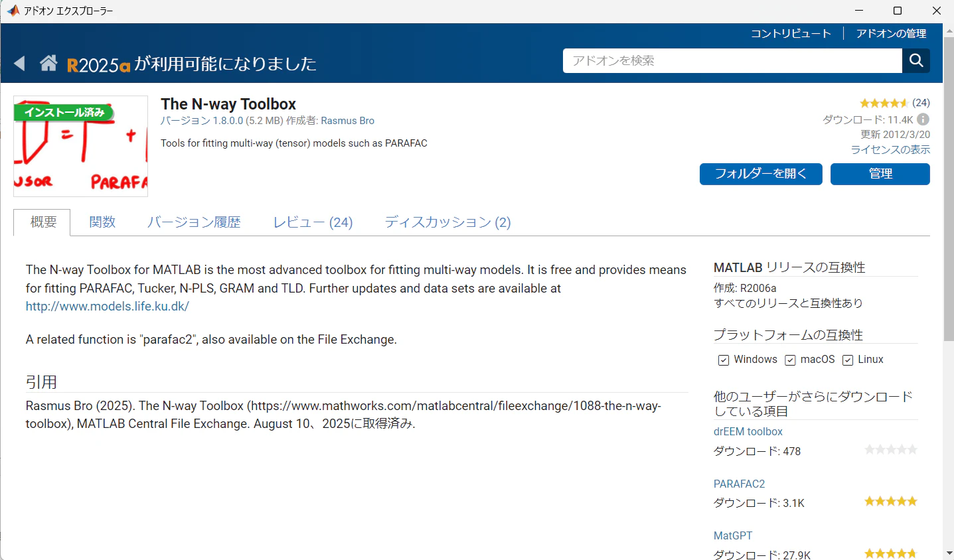Go back using the left arrow icon
This screenshot has width=954, height=560.
click(x=19, y=63)
